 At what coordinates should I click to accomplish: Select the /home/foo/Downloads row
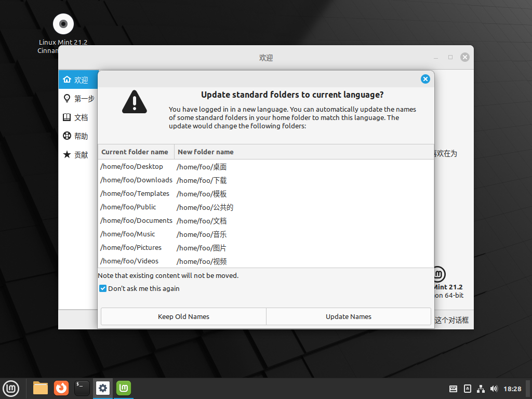pos(136,180)
